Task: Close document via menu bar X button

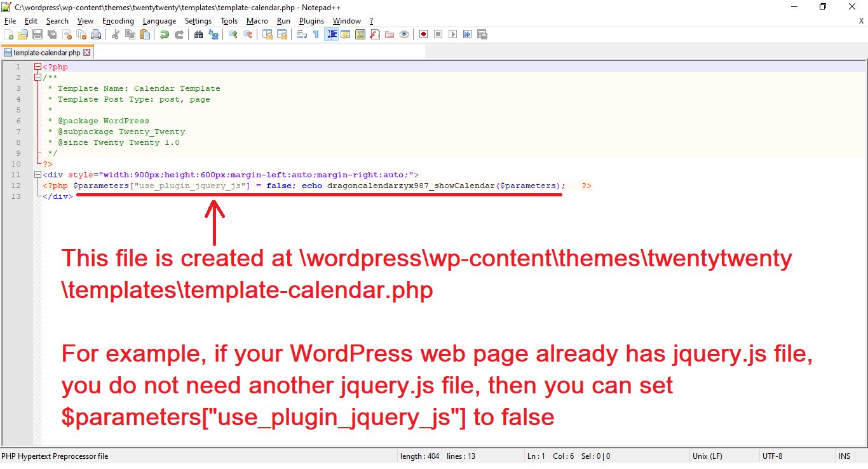Action: (x=861, y=21)
